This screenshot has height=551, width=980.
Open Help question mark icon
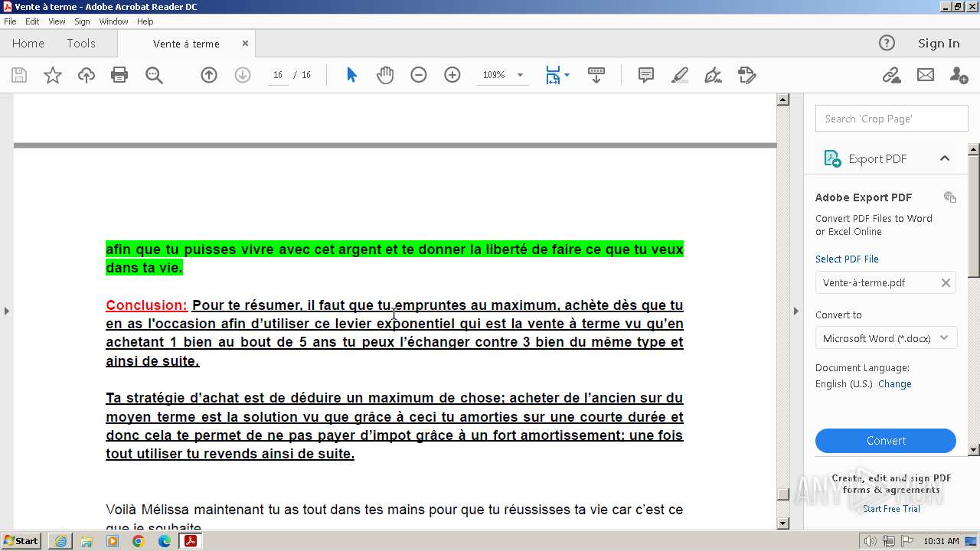(x=887, y=43)
